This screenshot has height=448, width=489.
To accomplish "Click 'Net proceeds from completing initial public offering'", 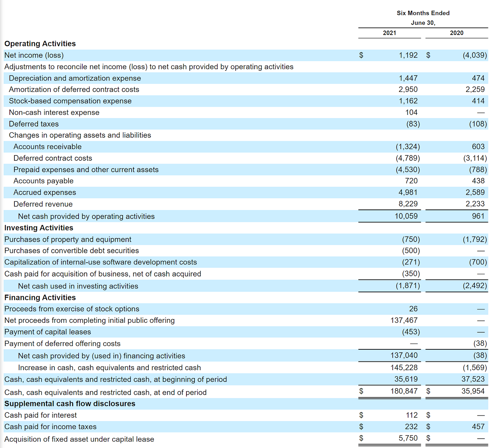I will pos(90,320).
